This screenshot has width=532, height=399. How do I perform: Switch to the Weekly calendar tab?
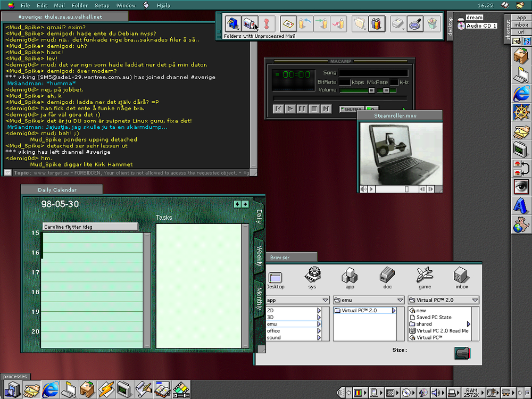[x=259, y=255]
